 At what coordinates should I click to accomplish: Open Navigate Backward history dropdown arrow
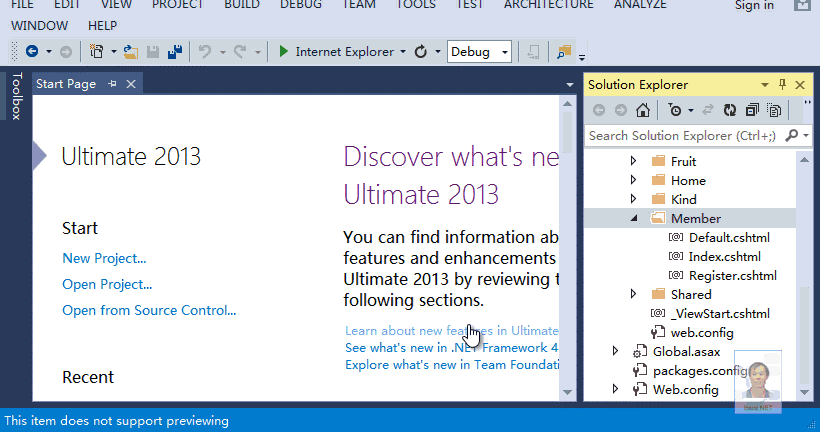pyautogui.click(x=49, y=52)
